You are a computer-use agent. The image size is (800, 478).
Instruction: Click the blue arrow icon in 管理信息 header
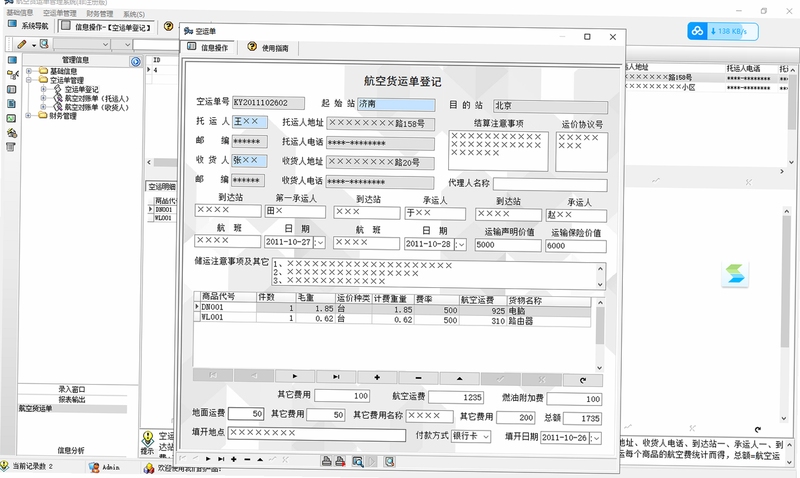click(136, 62)
